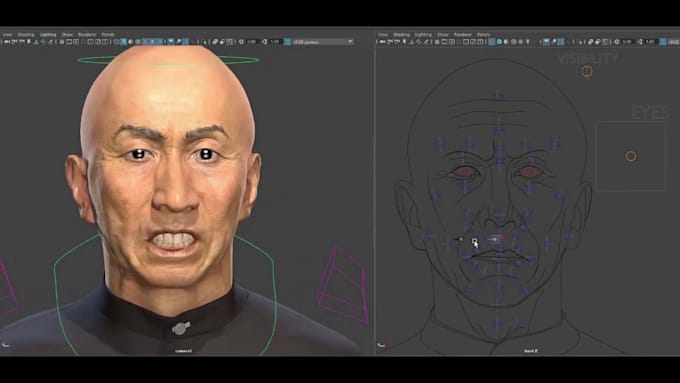This screenshot has height=383, width=680.
Task: Open the View menu in the right viewport
Action: point(382,34)
